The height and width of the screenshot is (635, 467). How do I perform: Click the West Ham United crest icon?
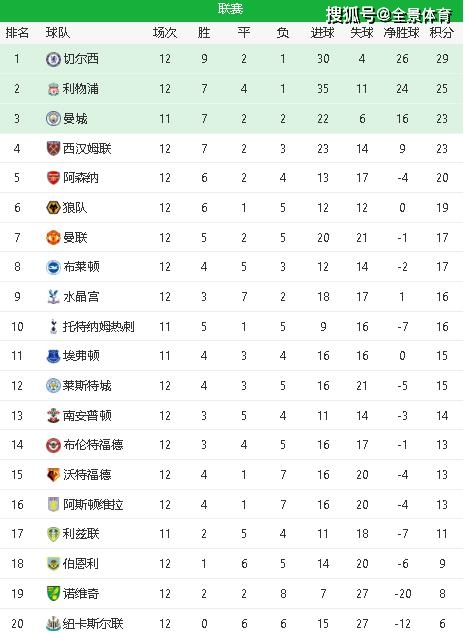[53, 149]
